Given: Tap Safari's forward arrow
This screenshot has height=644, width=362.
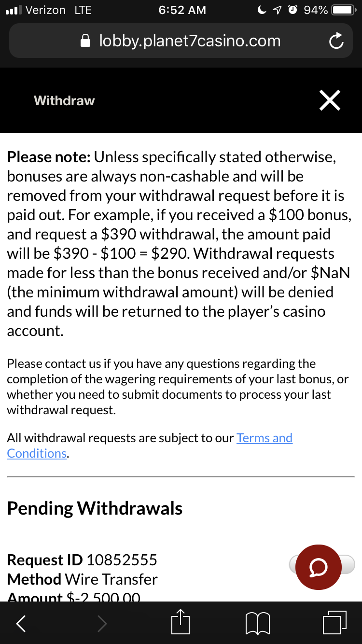Looking at the screenshot, I should 101,624.
